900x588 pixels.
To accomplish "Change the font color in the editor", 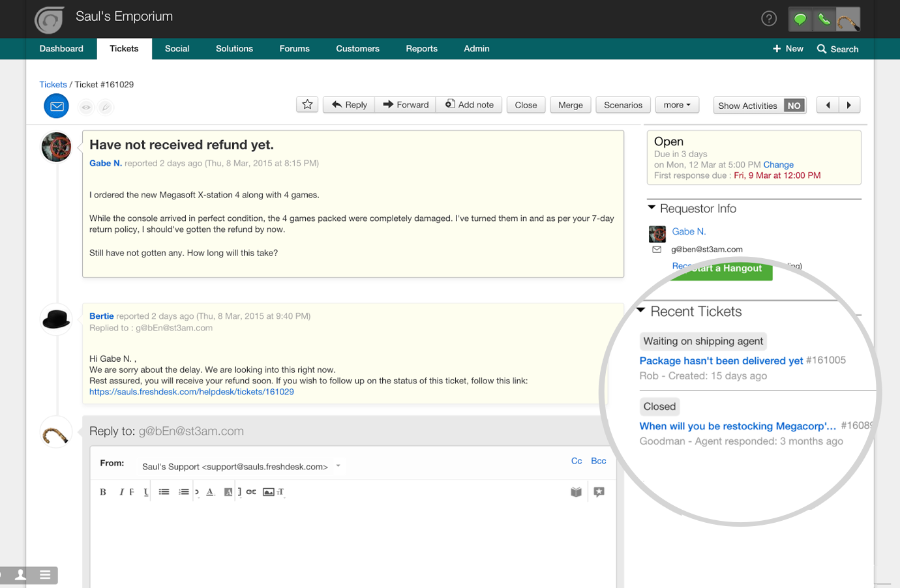I will (210, 492).
